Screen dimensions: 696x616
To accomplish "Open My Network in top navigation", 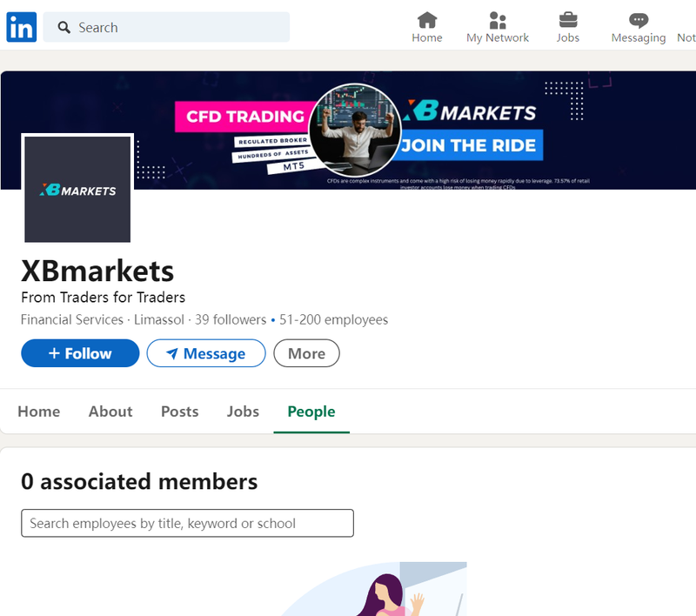I will point(497,27).
